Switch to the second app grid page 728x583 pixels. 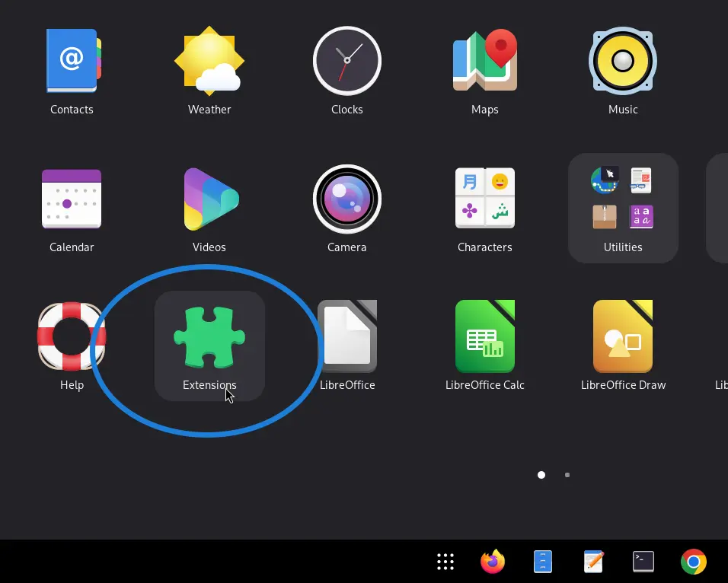[x=567, y=474]
